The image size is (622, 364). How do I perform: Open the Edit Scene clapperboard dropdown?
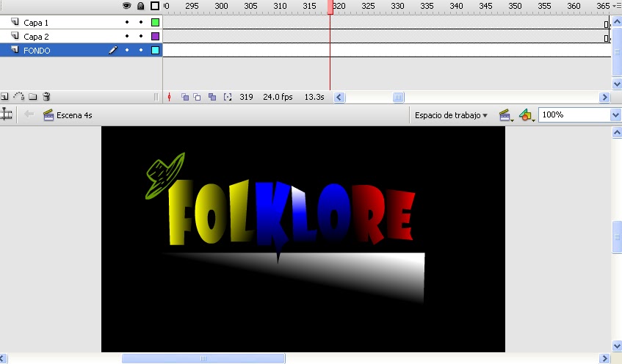pos(506,115)
